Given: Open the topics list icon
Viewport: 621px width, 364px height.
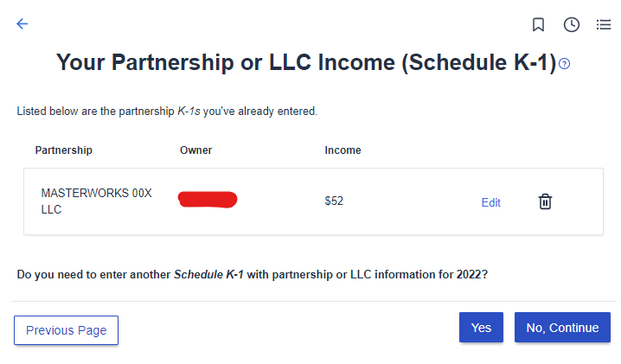Looking at the screenshot, I should [x=604, y=24].
